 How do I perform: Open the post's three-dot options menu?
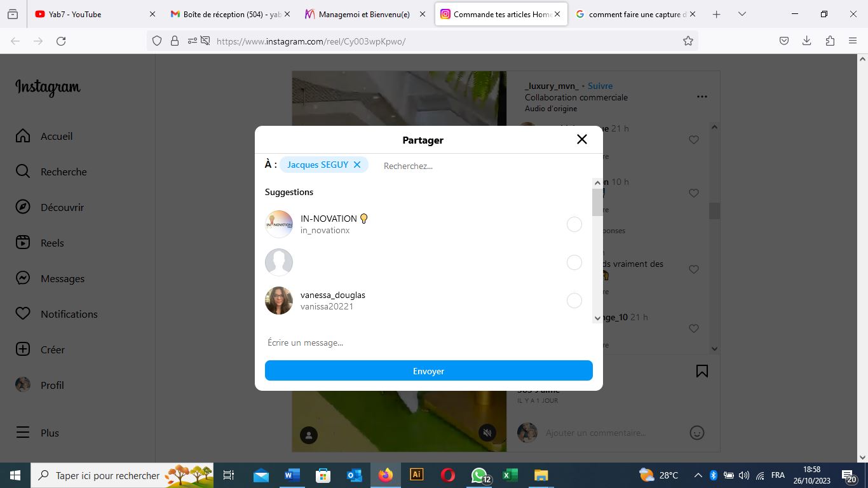tap(702, 97)
